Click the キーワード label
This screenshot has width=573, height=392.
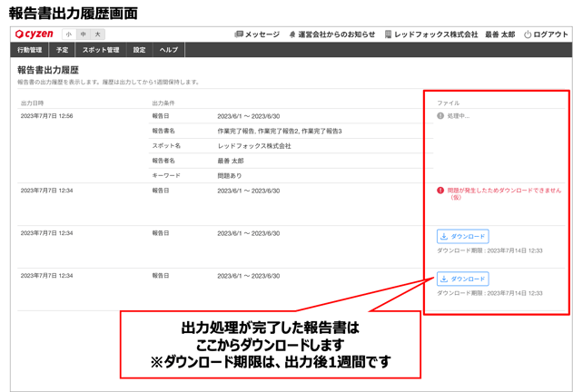166,176
